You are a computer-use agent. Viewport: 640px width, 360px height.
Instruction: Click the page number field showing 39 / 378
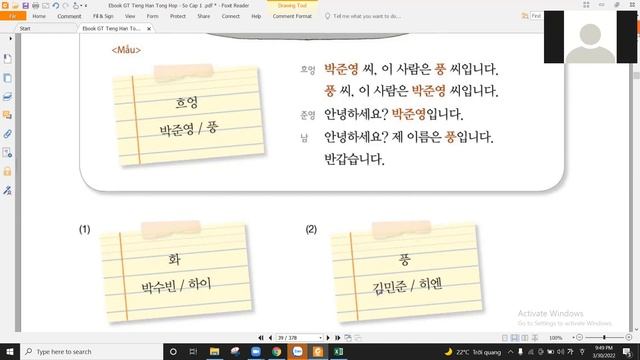point(297,338)
